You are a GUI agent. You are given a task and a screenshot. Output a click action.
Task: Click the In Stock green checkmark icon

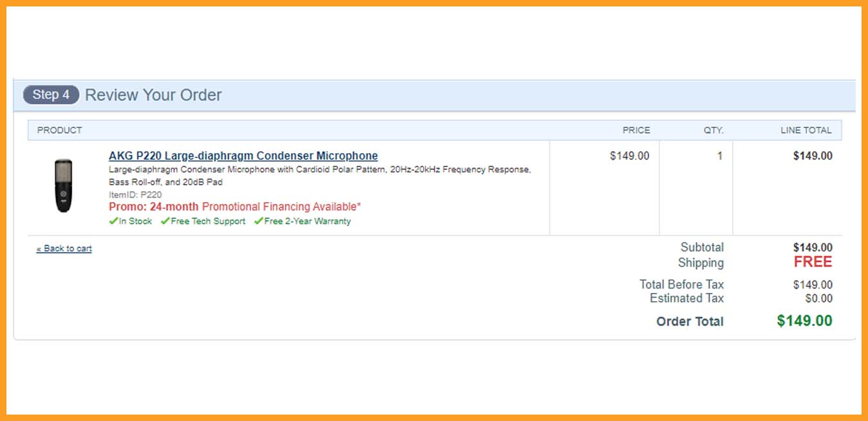pos(113,221)
